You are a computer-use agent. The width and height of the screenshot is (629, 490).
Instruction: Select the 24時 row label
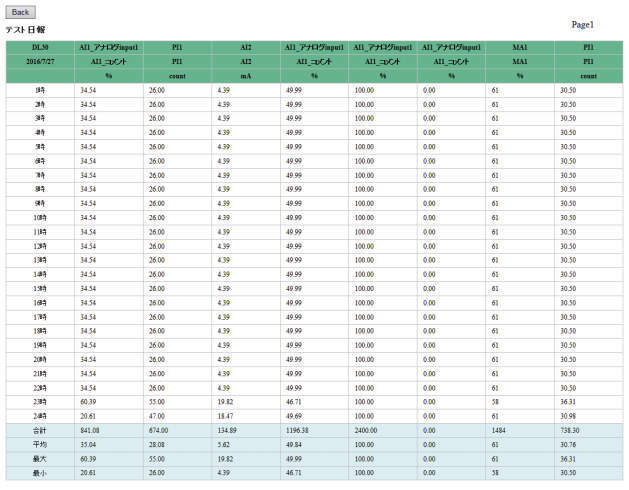point(40,415)
